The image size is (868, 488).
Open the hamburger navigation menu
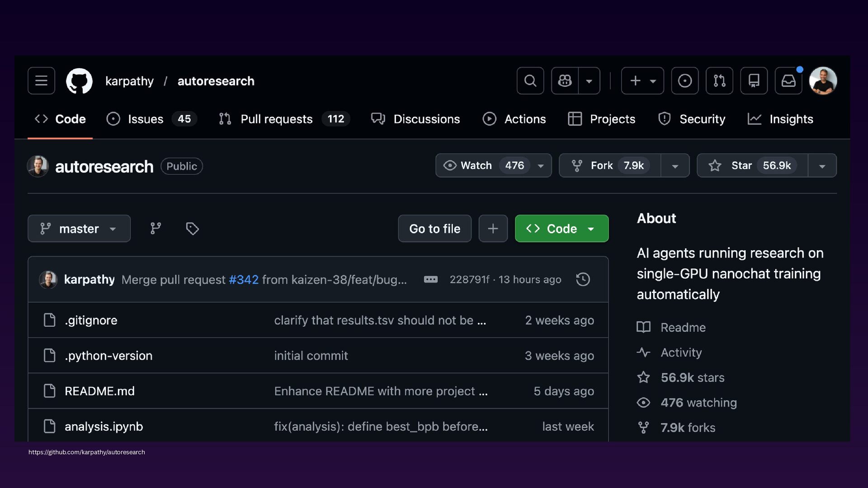click(x=41, y=81)
